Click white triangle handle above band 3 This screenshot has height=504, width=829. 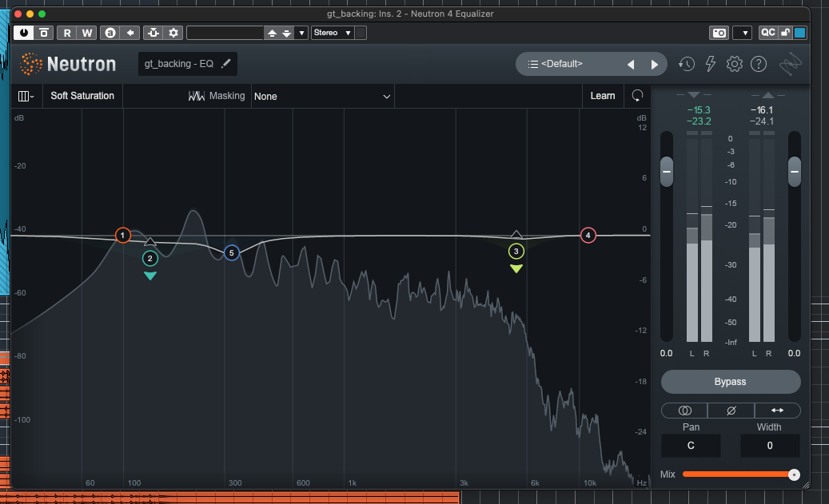click(x=516, y=234)
